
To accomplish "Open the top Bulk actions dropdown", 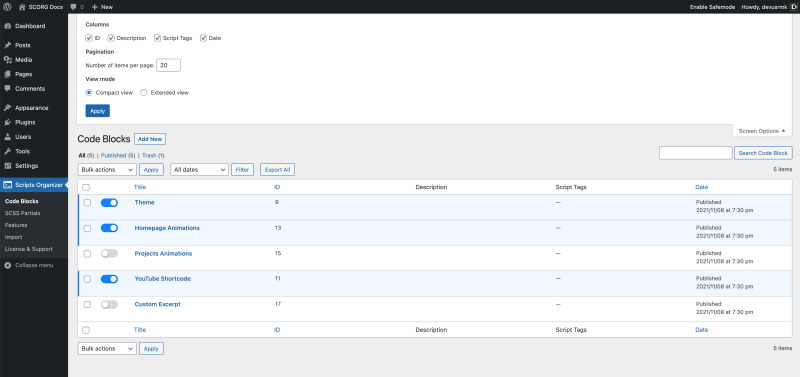I will (x=107, y=169).
